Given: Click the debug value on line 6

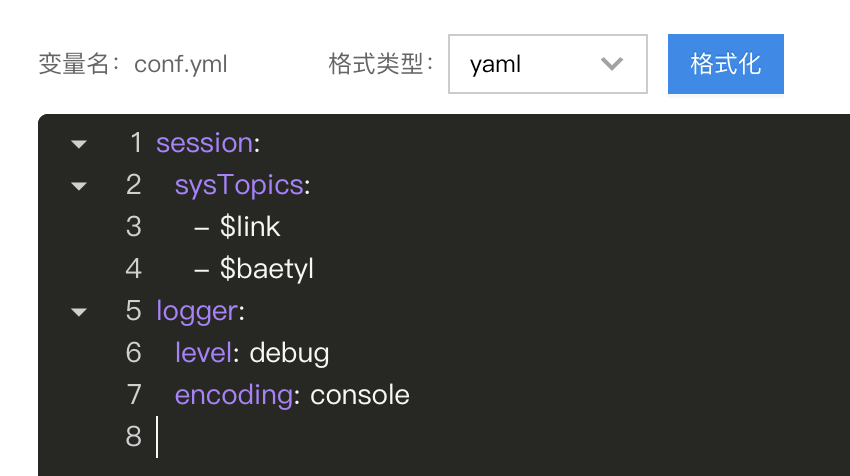Looking at the screenshot, I should click(289, 353).
